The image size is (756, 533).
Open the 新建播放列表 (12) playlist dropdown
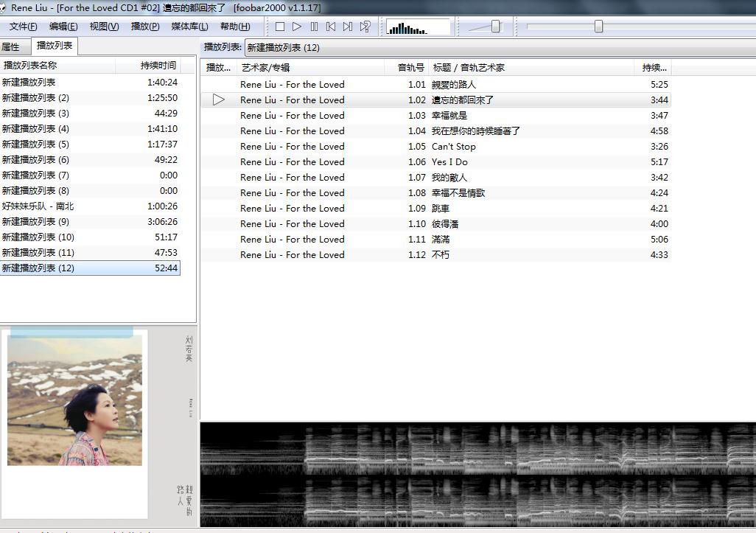[500, 47]
